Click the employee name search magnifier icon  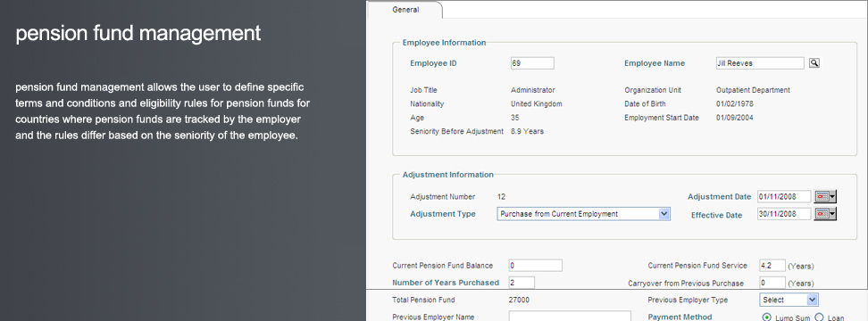pyautogui.click(x=814, y=63)
